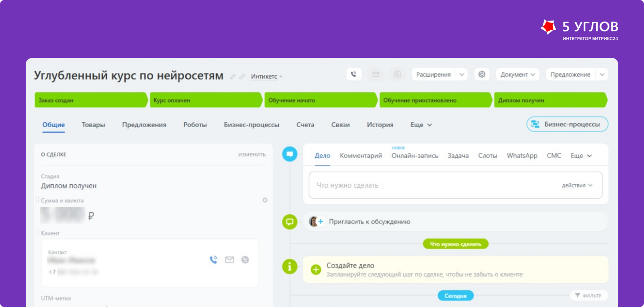Switch to the Общие tab
The height and width of the screenshot is (307, 644).
(54, 125)
